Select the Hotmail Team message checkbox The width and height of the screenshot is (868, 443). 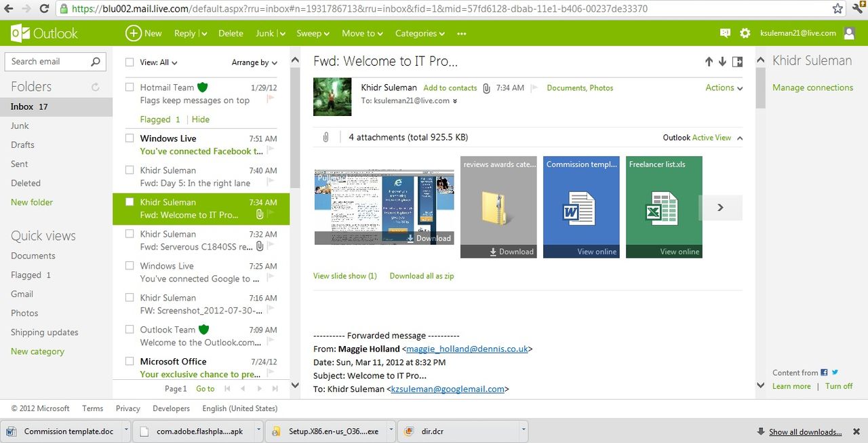[x=130, y=87]
